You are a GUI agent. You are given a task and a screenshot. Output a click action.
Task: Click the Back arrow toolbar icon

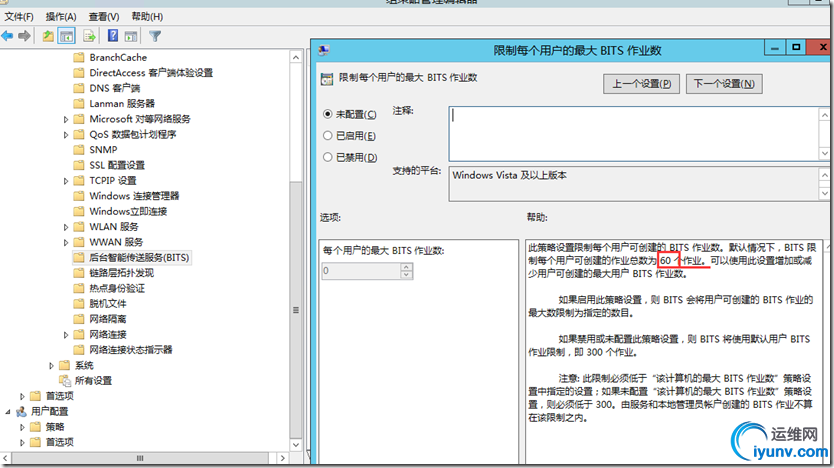(x=7, y=36)
